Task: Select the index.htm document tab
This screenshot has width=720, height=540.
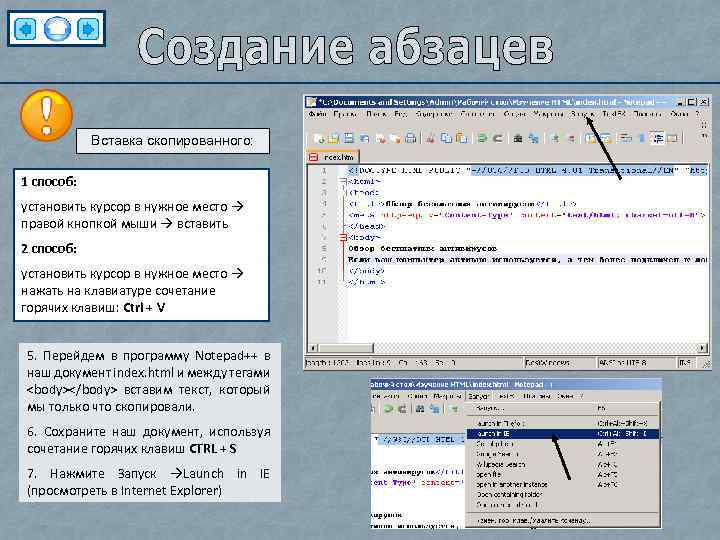Action: (333, 157)
